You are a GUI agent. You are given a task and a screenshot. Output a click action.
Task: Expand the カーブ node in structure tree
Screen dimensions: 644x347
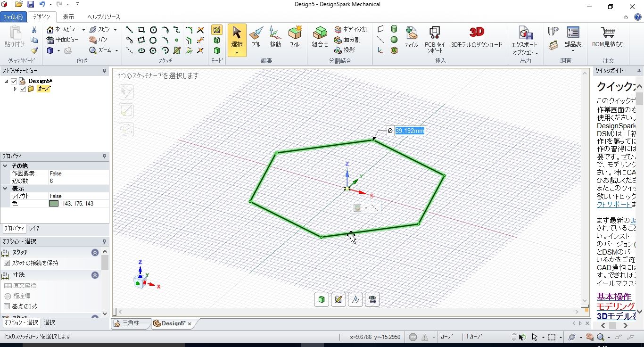[x=15, y=89]
